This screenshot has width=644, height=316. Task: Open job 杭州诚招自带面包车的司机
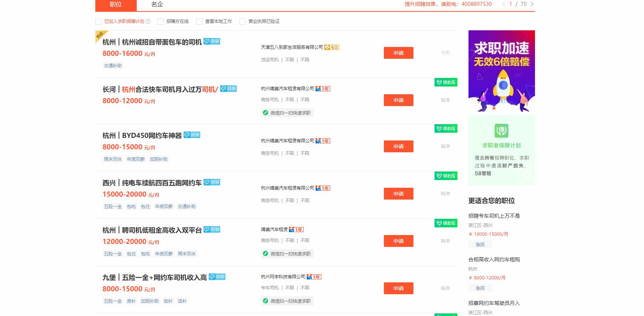[x=152, y=42]
